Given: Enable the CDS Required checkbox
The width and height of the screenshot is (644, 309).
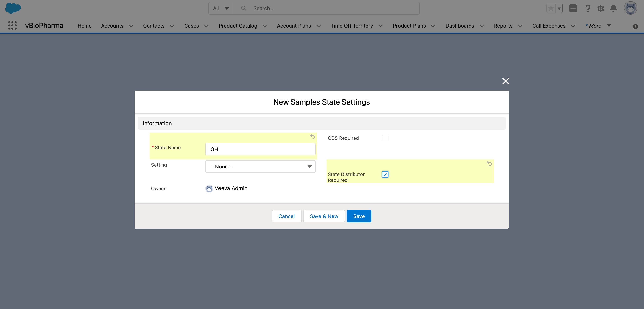Looking at the screenshot, I should coord(385,138).
